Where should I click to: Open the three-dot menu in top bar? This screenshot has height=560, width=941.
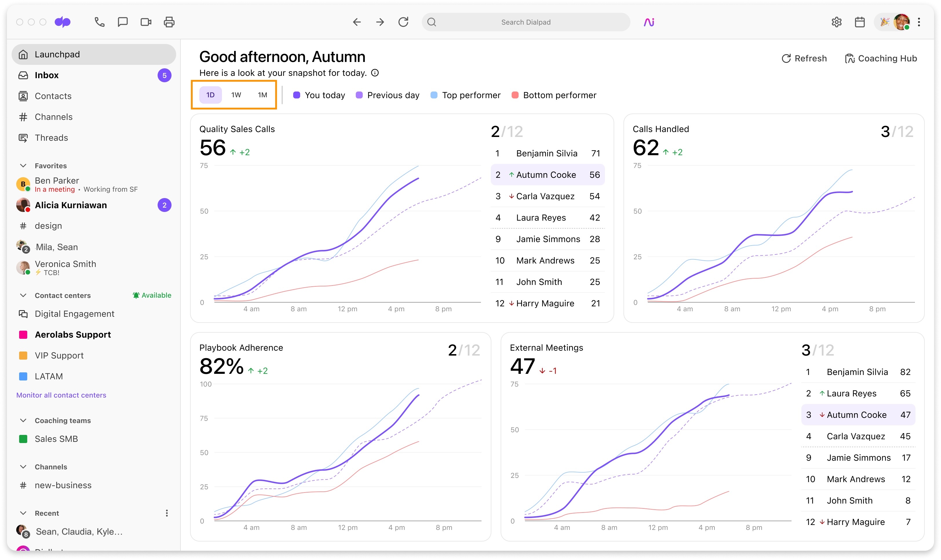tap(919, 22)
